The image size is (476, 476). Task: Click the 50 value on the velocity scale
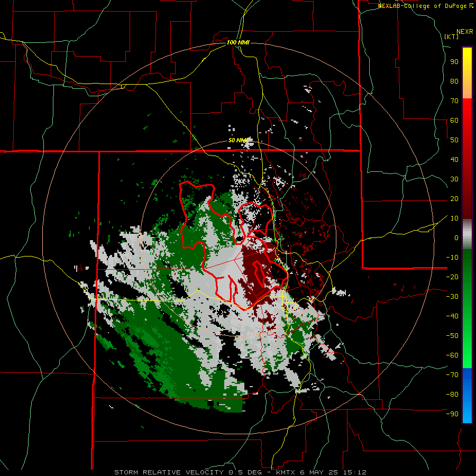click(x=454, y=140)
